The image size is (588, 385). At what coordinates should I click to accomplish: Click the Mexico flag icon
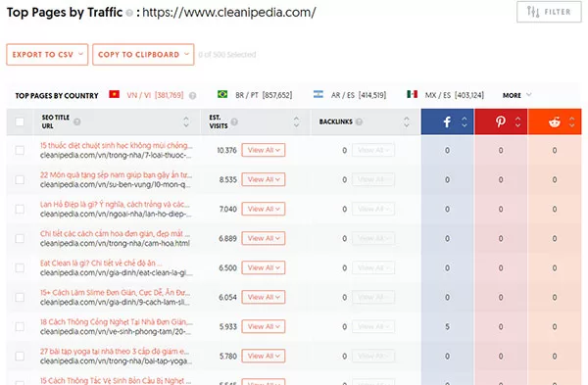(413, 94)
